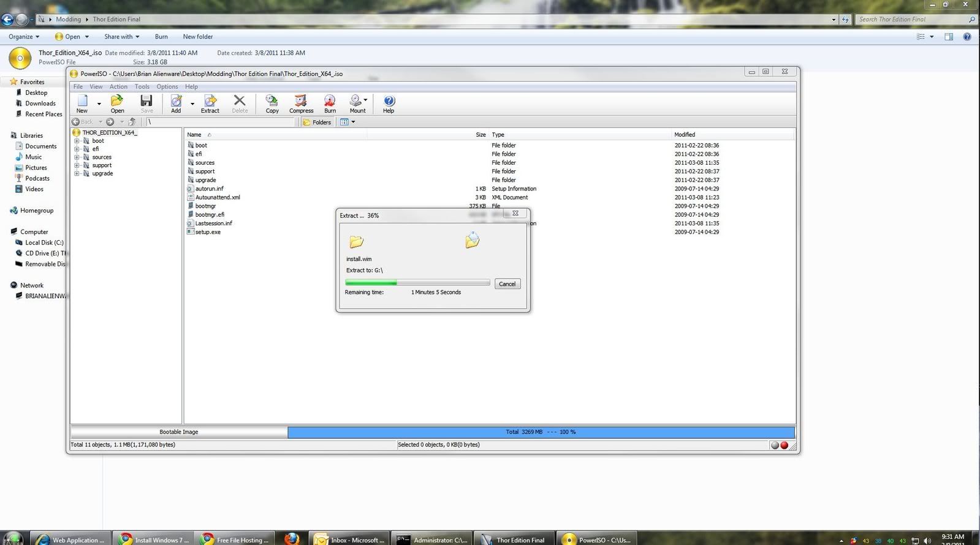
Task: Expand the support folder in tree
Action: point(77,165)
